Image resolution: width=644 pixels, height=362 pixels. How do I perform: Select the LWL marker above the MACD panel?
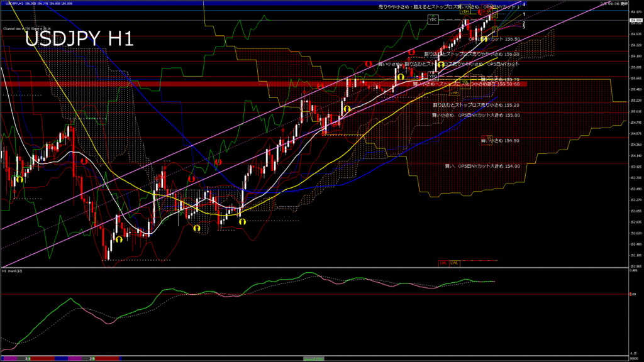tap(454, 263)
